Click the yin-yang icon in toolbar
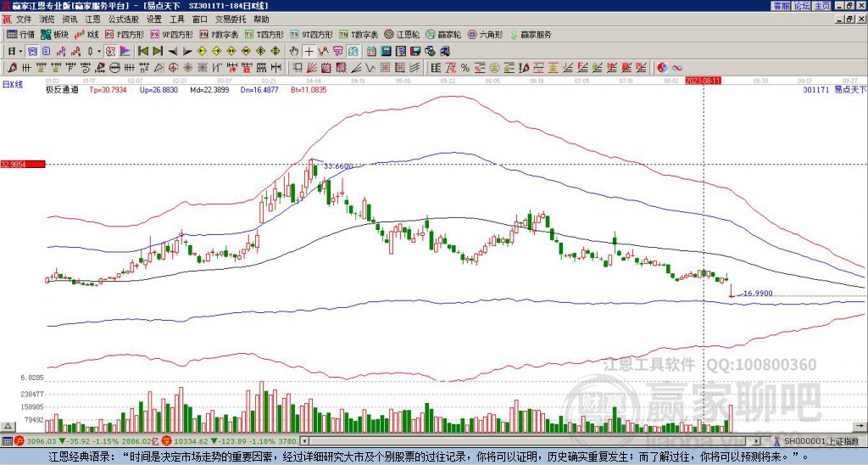868x465 pixels. click(662, 68)
